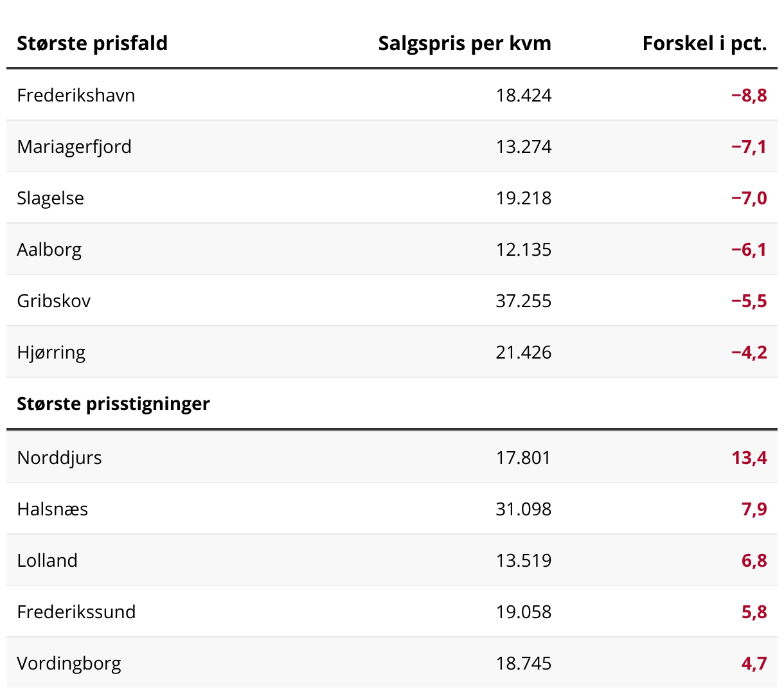Click Norddjurs' 13,4 percent value
784x694 pixels.
pos(749,458)
